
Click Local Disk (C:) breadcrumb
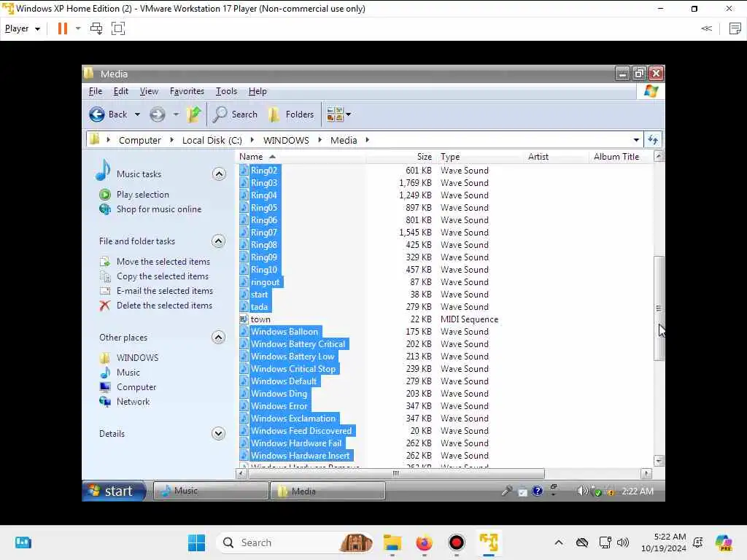212,141
